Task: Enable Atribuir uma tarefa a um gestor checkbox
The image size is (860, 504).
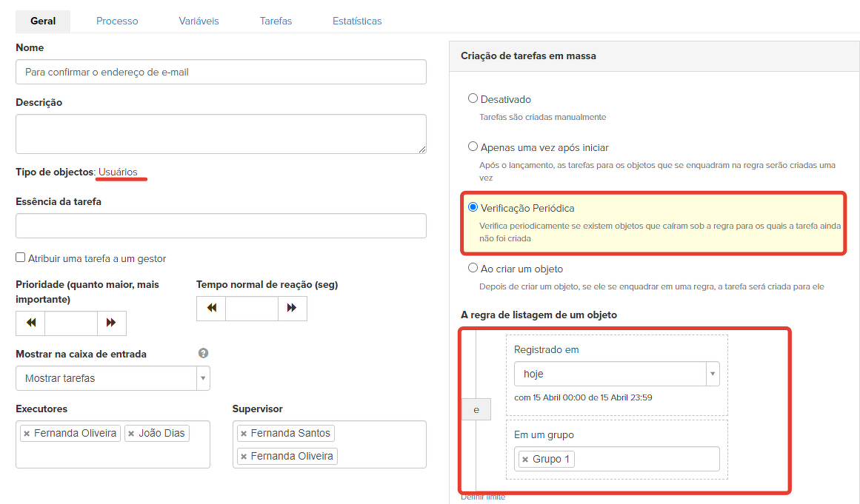Action: [21, 258]
